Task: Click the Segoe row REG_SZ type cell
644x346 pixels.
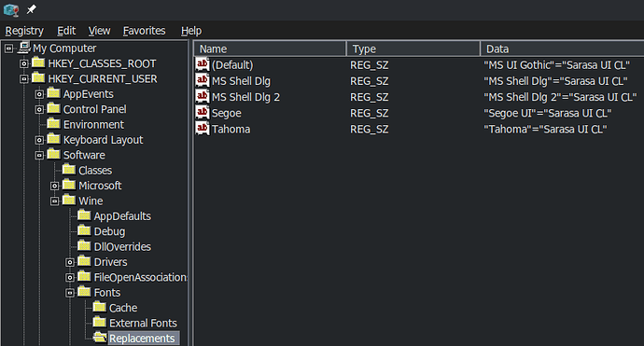Action: tap(370, 114)
